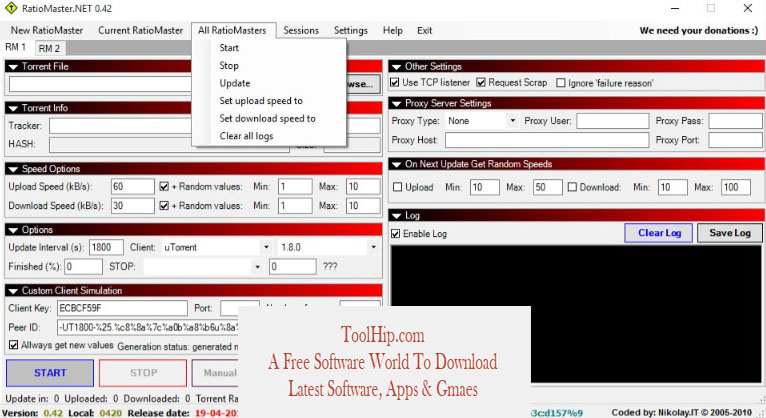Open the STOP condition dropdown
This screenshot has height=418, width=766.
pos(257,267)
